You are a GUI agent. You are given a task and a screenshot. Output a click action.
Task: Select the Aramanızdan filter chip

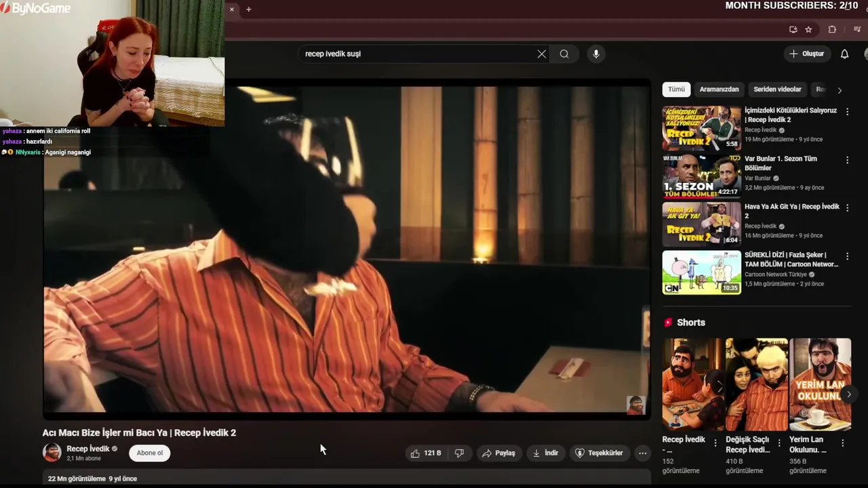(x=719, y=89)
